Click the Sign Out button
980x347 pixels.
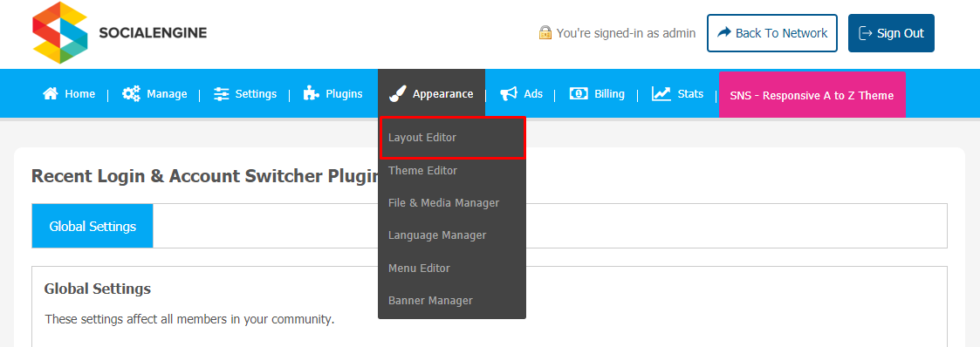891,33
